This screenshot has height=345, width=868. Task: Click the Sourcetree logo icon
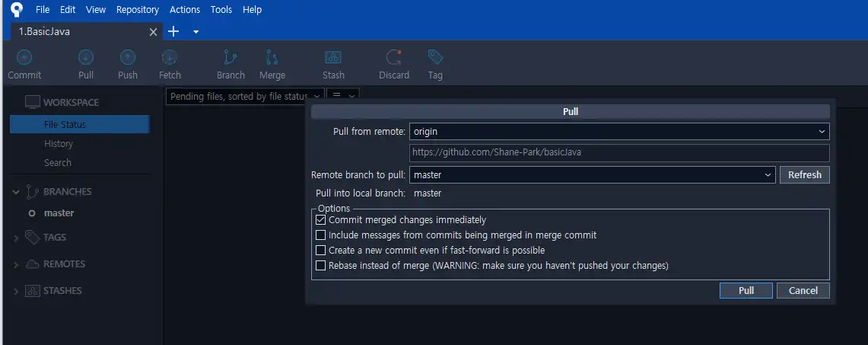point(17,9)
